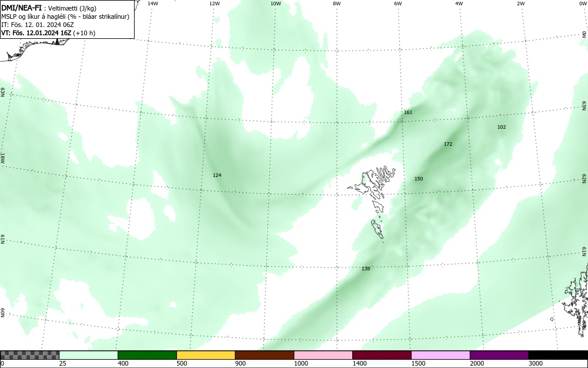Click the IT: Fös. 12. 01. 2024 06Z line
This screenshot has width=588, height=368.
tap(38, 25)
